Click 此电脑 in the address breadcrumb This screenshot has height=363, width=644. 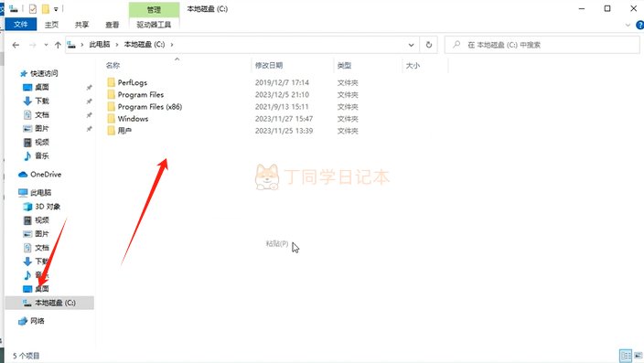pyautogui.click(x=100, y=45)
